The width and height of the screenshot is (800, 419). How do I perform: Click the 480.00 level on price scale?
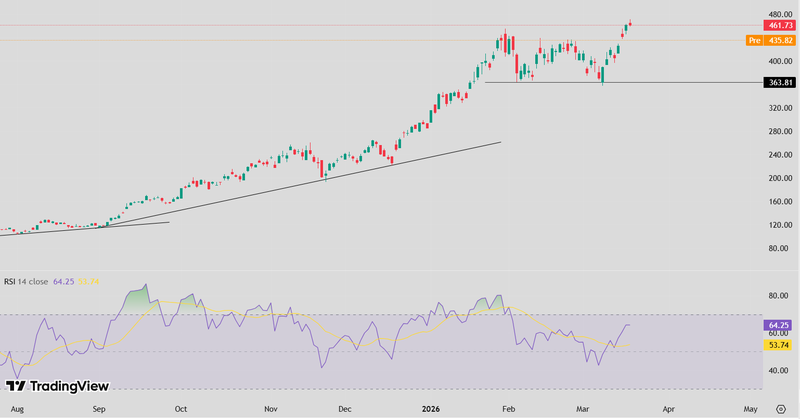[x=779, y=14]
